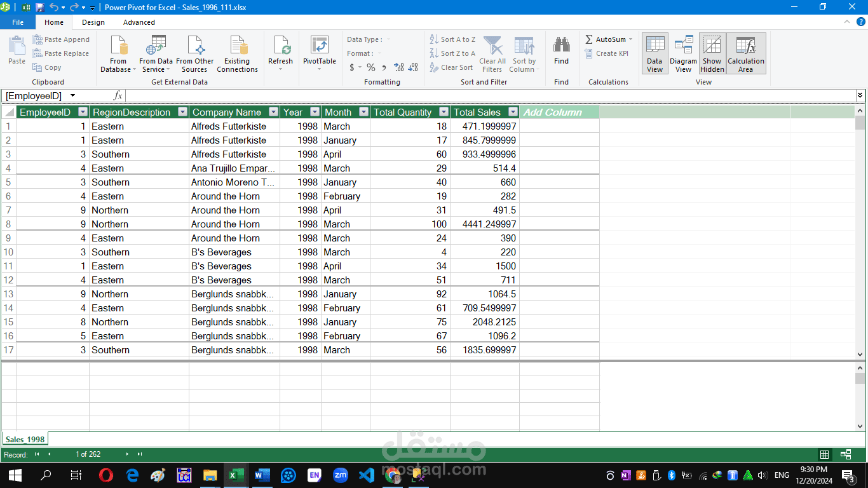The image size is (868, 488).
Task: Sort Z to A
Action: coord(452,53)
